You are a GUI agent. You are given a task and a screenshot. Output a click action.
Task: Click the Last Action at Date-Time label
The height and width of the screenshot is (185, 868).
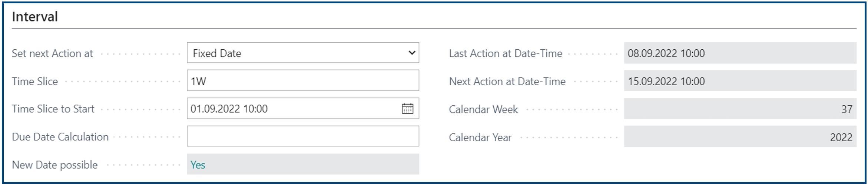(506, 53)
